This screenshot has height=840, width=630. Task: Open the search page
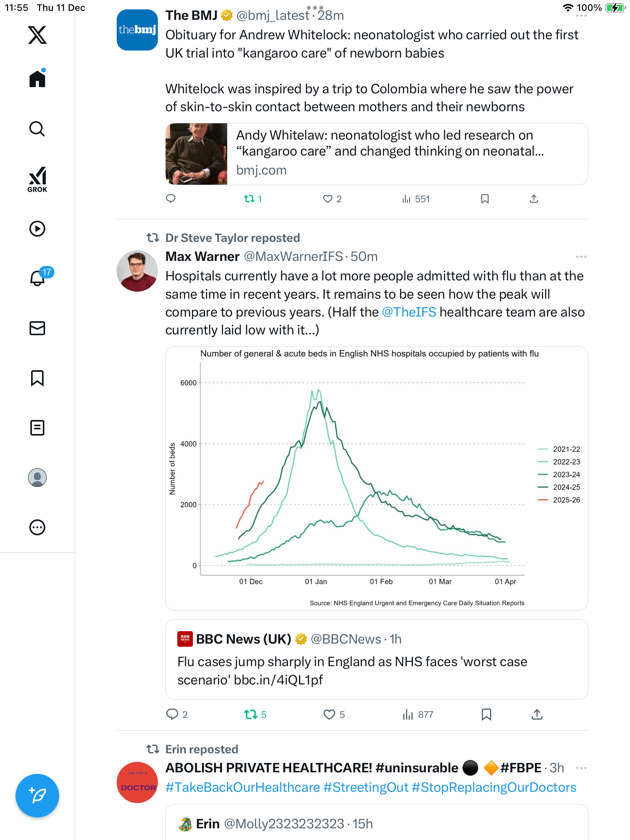pos(37,129)
